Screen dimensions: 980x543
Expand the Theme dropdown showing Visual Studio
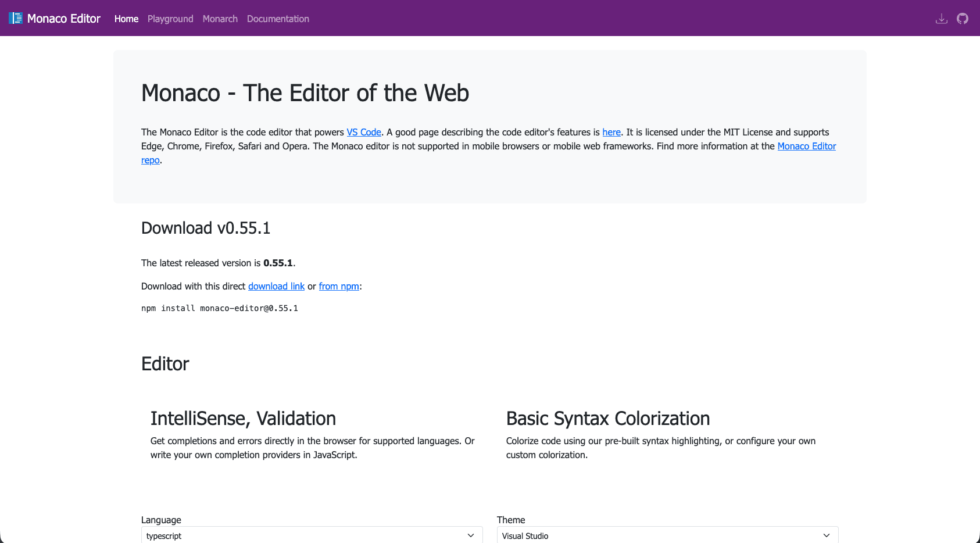pyautogui.click(x=668, y=535)
